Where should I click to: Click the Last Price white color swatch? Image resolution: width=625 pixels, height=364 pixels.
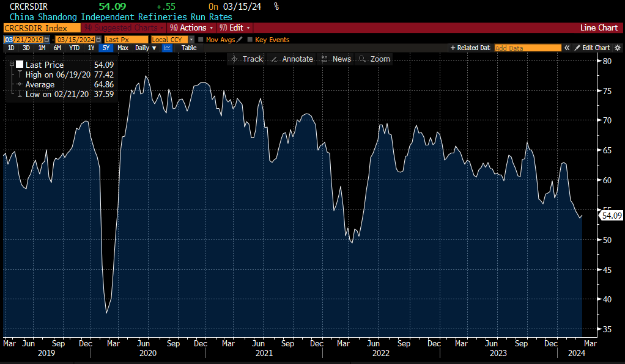click(20, 65)
